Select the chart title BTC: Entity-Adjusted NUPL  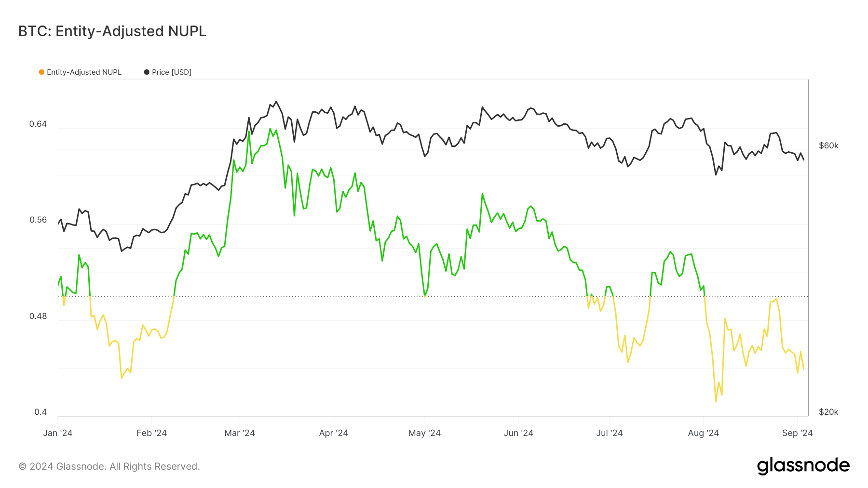pos(112,31)
